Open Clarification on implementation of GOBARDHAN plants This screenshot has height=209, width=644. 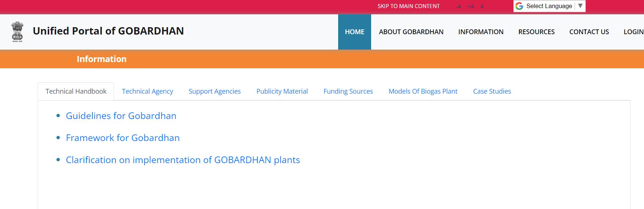[183, 160]
